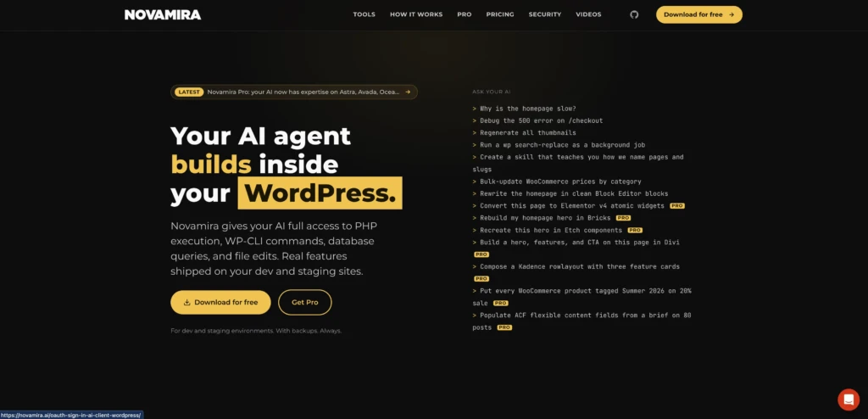Select prompt 'Rewrite the homepage in clean Block Editor'
The image size is (868, 419).
570,194
